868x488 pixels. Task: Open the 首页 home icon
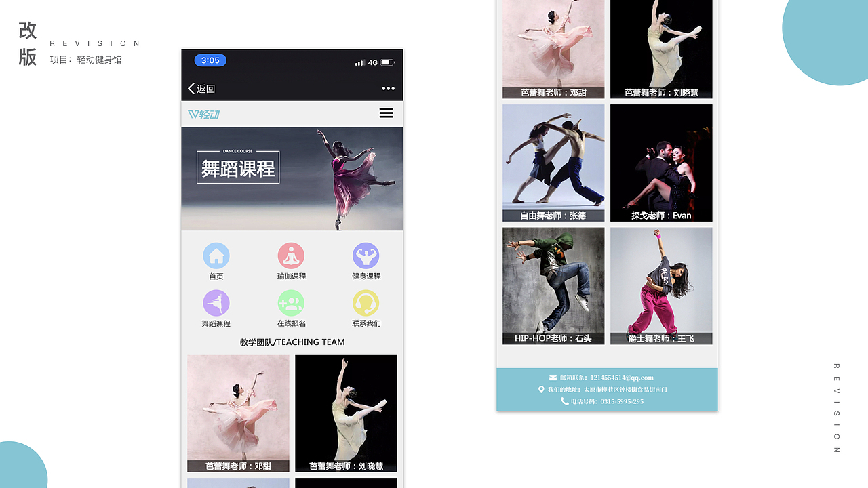click(216, 256)
